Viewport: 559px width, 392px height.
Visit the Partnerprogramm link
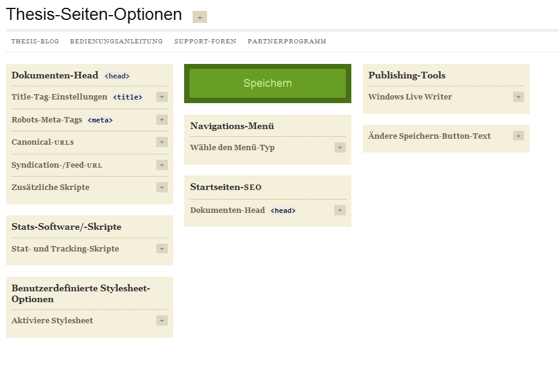click(x=287, y=41)
